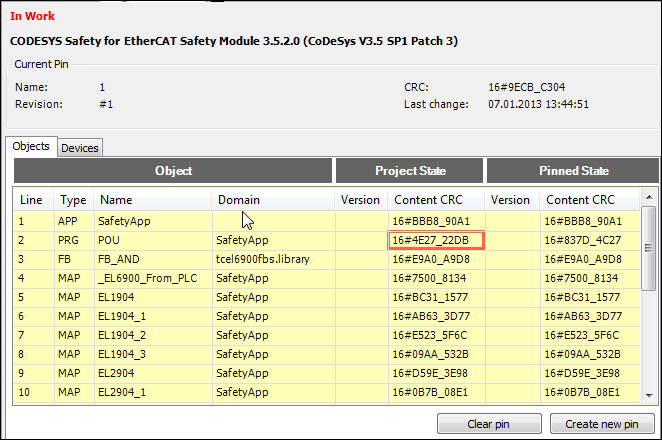Screen dimensions: 662x440
Task: Click the Pinned State group header
Action: tap(574, 171)
